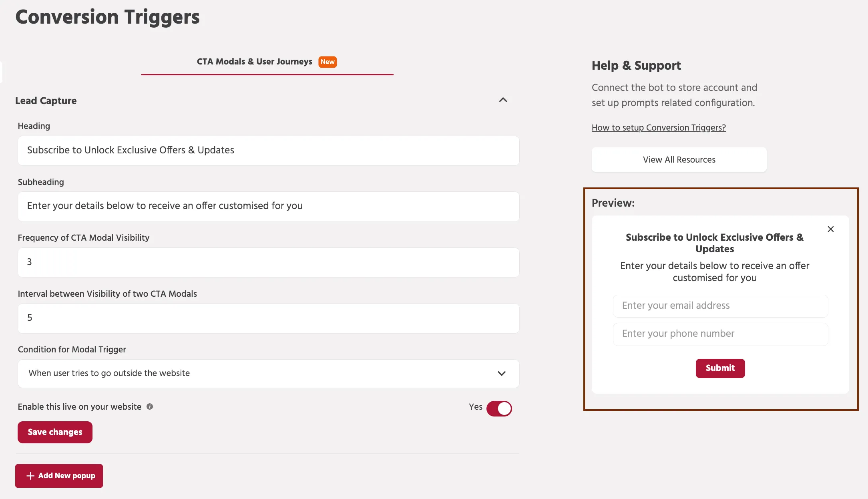868x499 pixels.
Task: Toggle the Enable live on website switch
Action: pyautogui.click(x=499, y=408)
